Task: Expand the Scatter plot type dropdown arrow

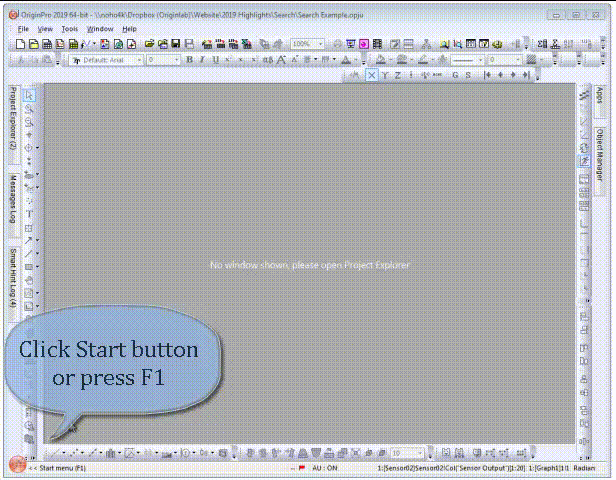Action: pos(82,453)
